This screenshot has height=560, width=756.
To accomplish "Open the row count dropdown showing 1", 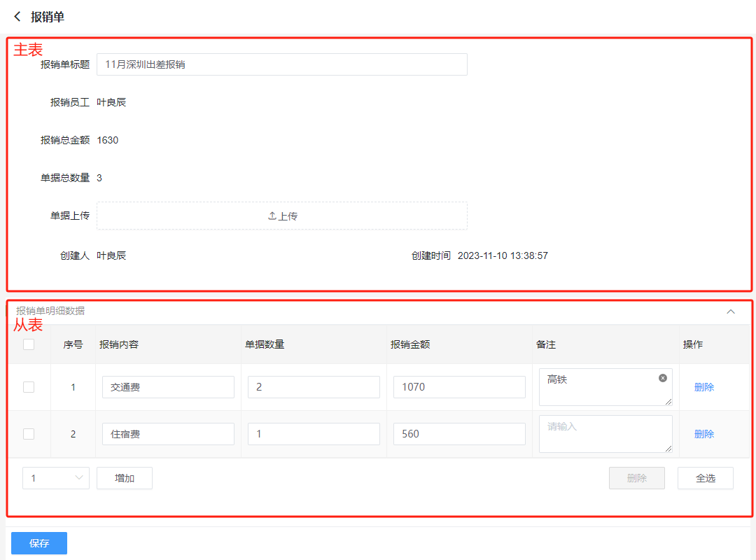I will pyautogui.click(x=56, y=478).
